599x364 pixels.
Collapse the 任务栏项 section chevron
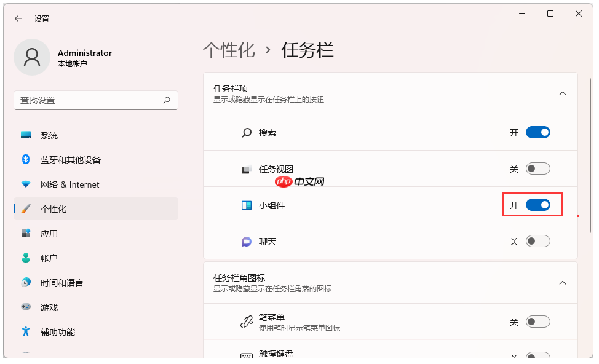click(x=562, y=93)
